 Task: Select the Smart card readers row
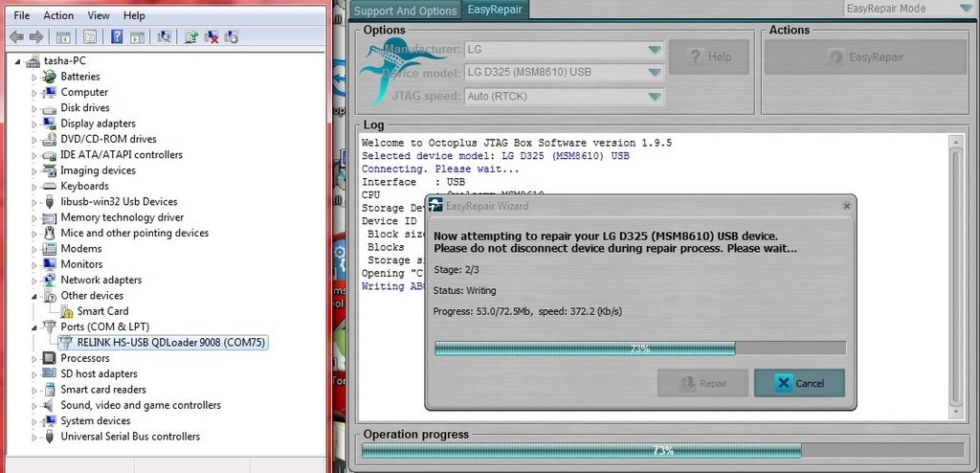(103, 389)
